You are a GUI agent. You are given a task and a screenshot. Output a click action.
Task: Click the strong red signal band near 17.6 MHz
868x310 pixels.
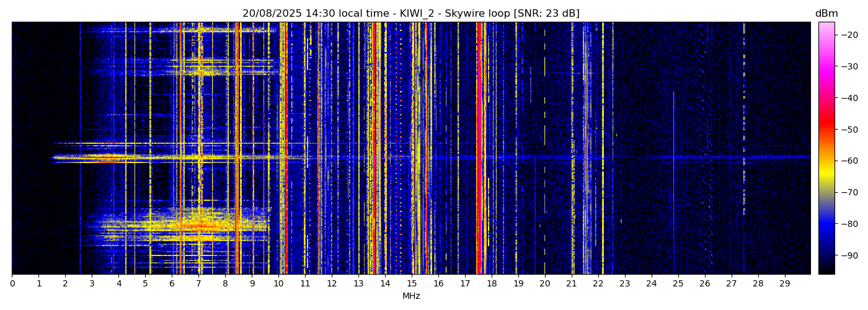pos(480,149)
